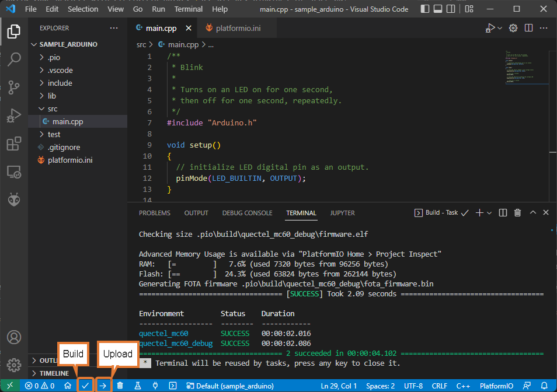Viewport: 557px width, 392px height.
Task: Kill the terminal with trash icon
Action: (x=517, y=212)
